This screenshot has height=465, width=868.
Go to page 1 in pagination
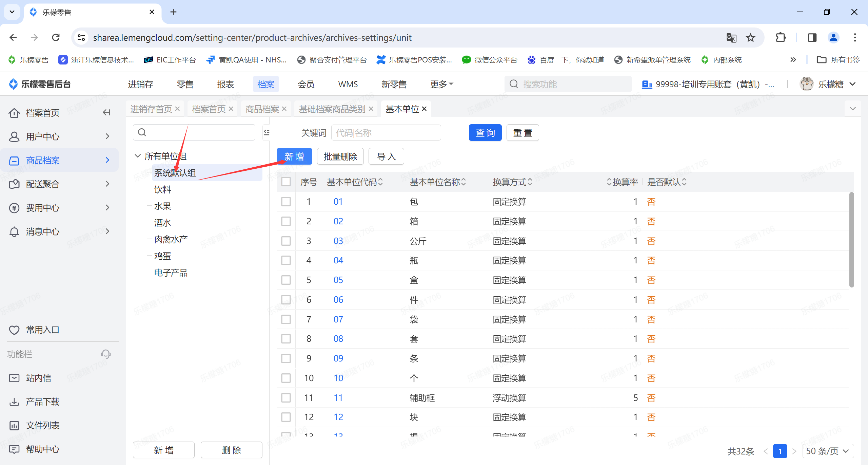(780, 451)
